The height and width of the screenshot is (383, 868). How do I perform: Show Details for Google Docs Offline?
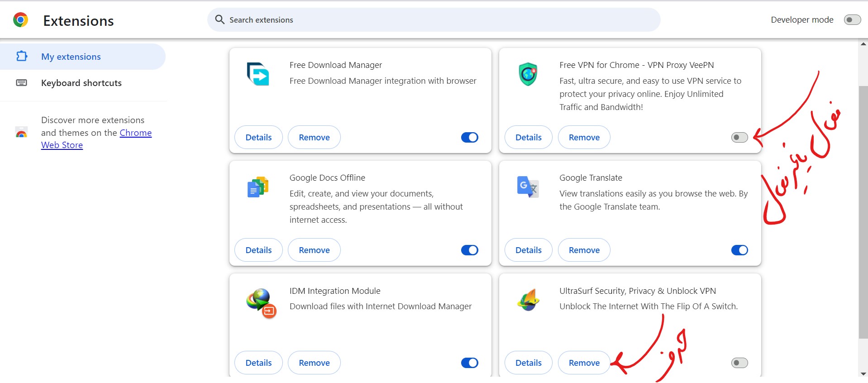[x=258, y=250]
